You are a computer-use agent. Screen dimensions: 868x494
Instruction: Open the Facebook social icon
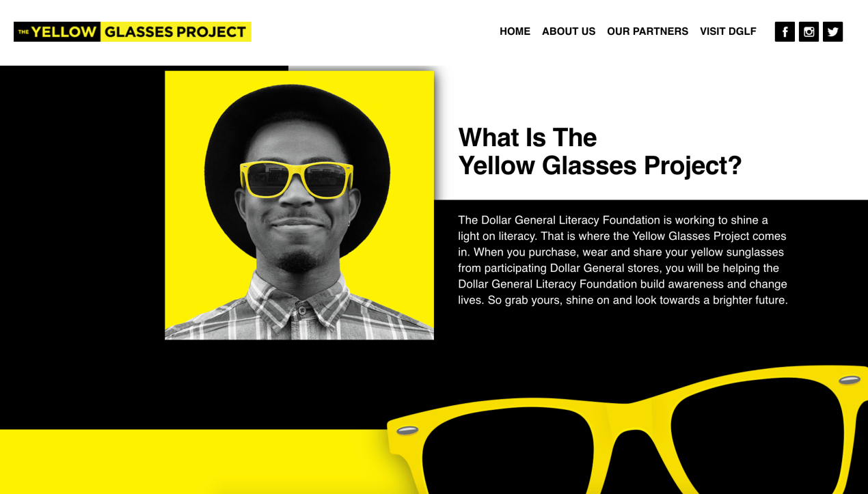(x=785, y=31)
